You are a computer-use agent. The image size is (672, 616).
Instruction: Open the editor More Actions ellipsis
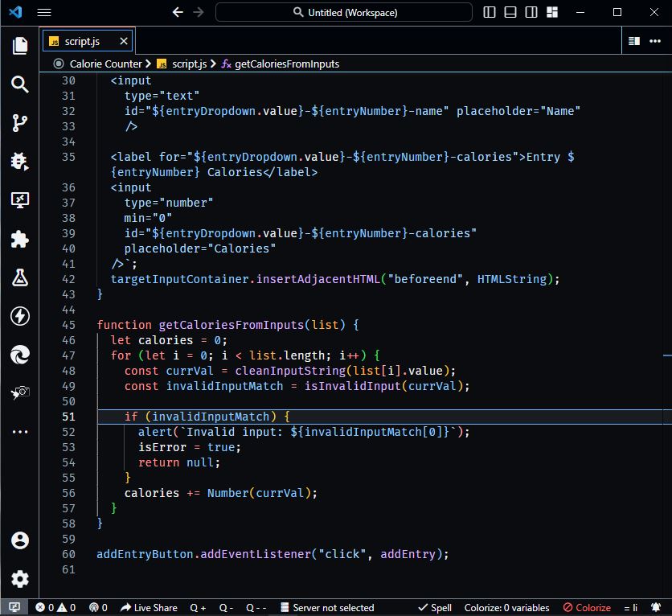655,41
